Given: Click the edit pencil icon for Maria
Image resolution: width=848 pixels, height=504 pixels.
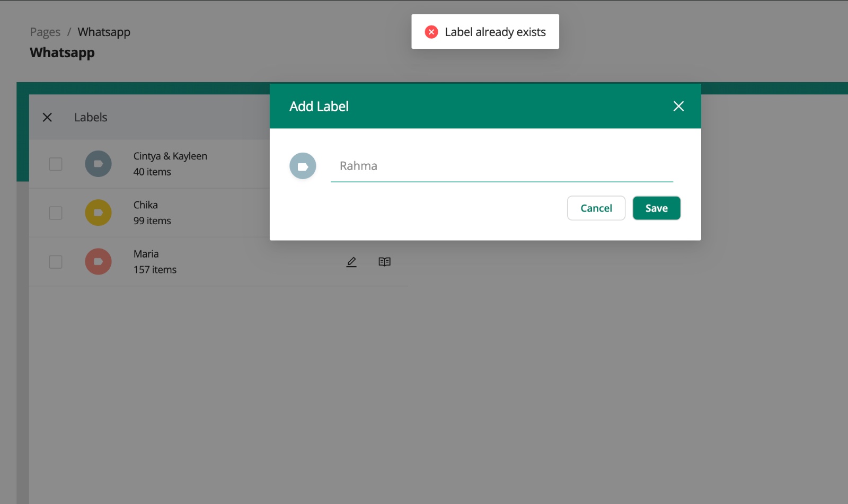Looking at the screenshot, I should [351, 262].
